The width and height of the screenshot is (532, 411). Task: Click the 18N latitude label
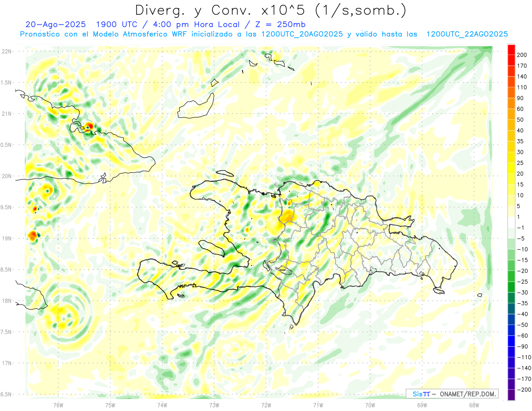click(x=6, y=301)
